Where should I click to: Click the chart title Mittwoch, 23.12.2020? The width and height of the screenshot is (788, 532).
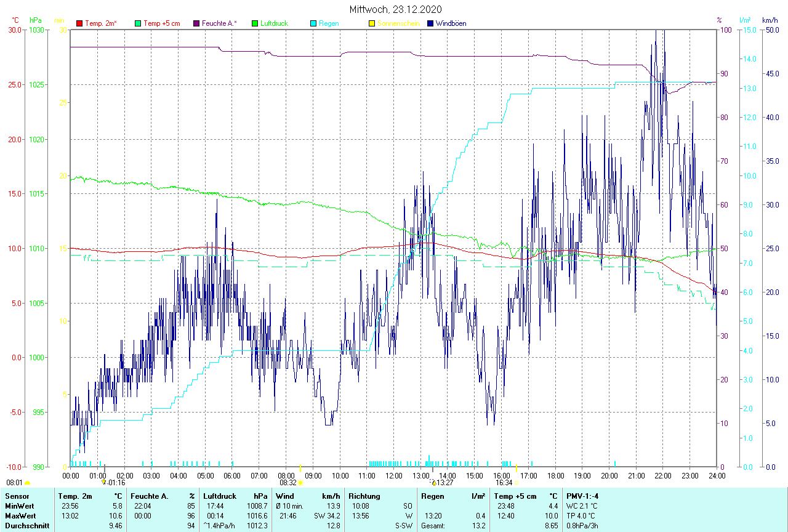395,9
